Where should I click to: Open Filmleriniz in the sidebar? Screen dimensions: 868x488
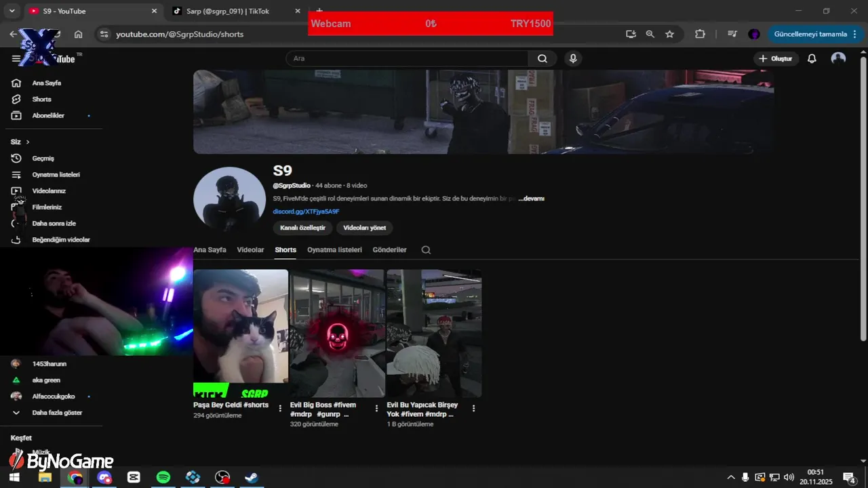tap(47, 207)
